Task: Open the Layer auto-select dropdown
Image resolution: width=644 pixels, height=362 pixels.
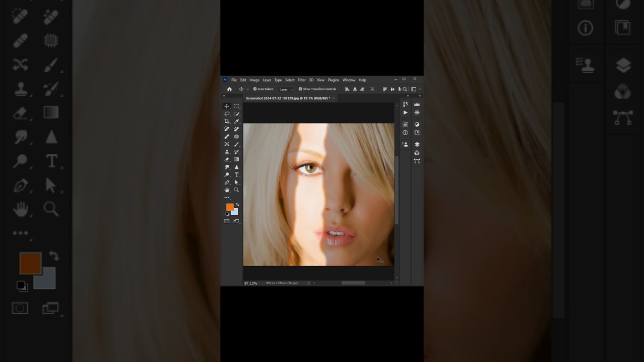Action: pyautogui.click(x=286, y=89)
